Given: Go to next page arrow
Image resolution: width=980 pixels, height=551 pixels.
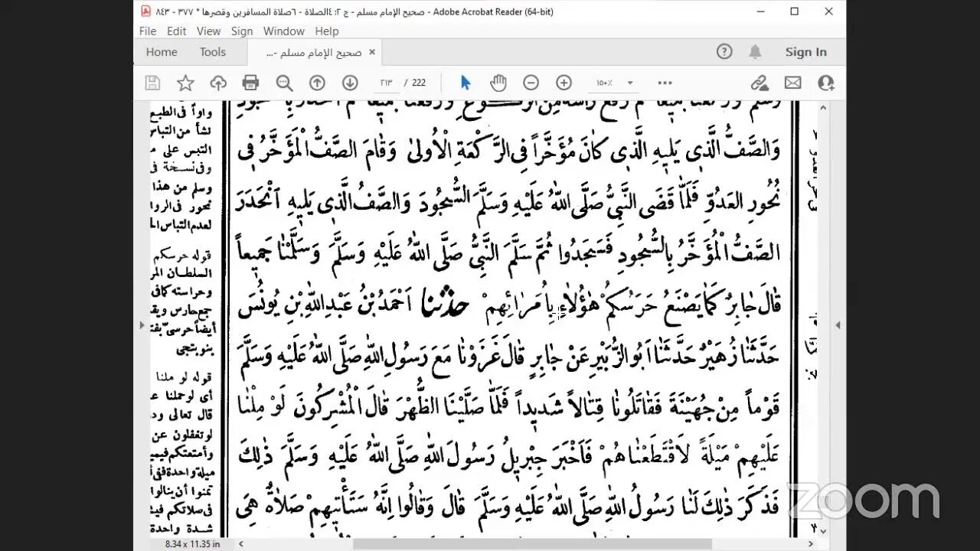Looking at the screenshot, I should (350, 83).
